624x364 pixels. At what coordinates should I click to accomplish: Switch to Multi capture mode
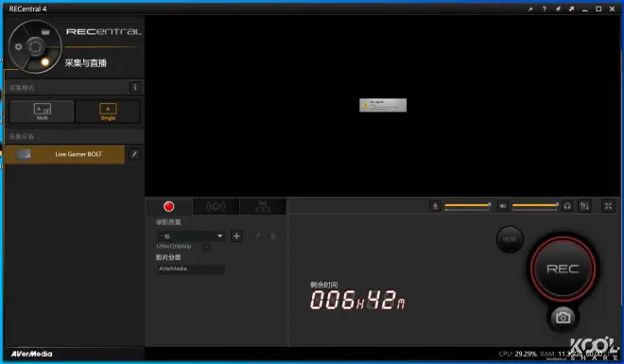click(x=43, y=112)
